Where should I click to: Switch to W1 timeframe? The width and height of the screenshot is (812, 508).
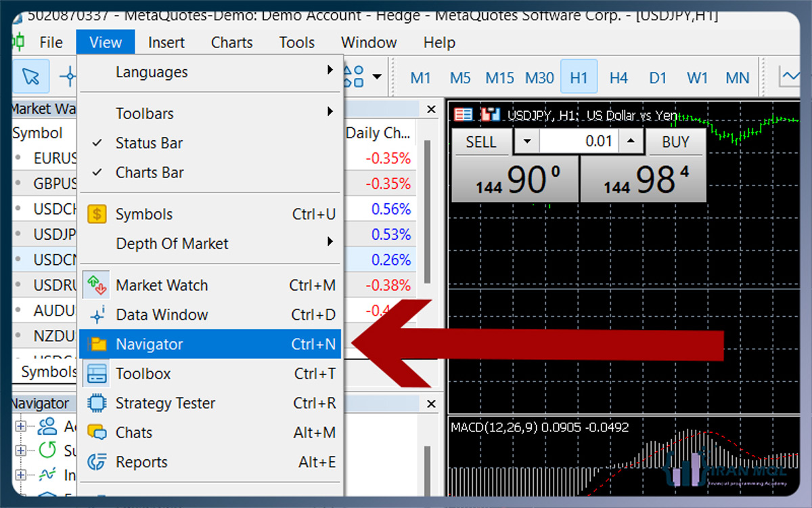coord(698,77)
